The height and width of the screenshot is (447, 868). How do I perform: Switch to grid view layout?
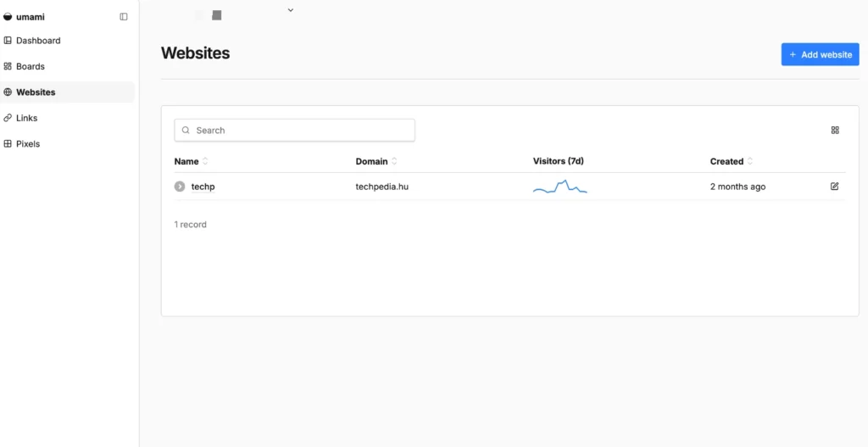[x=835, y=130]
